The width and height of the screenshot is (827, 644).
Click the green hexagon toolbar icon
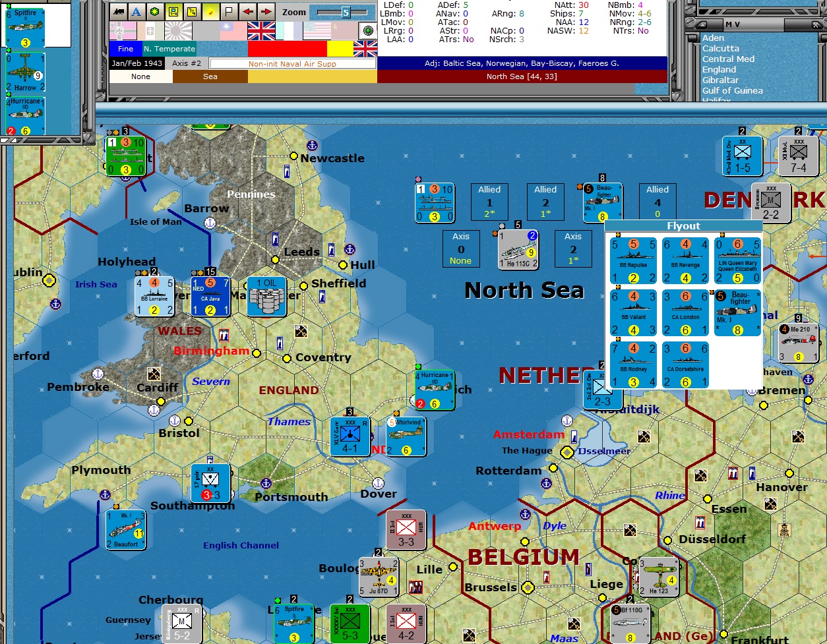click(155, 11)
